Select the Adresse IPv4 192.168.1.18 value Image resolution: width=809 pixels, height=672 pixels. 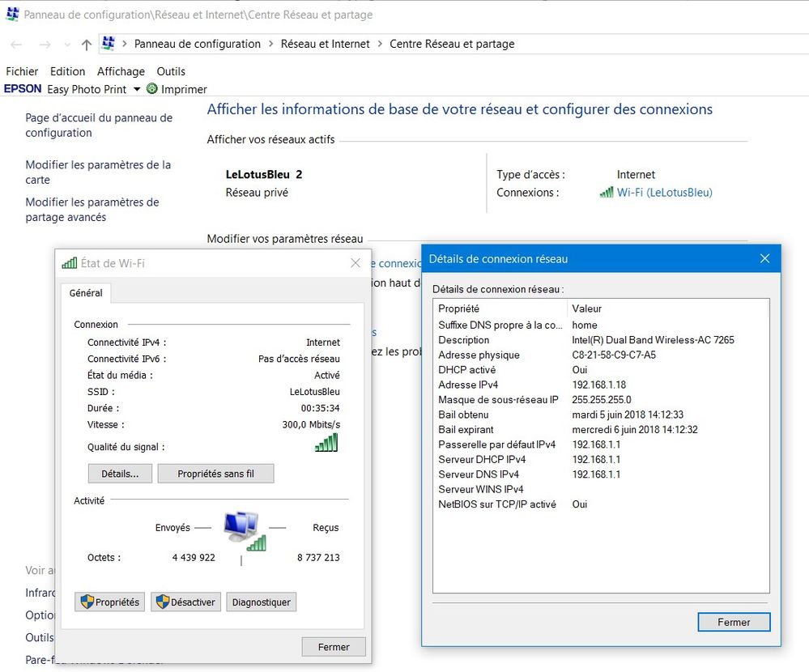(599, 385)
